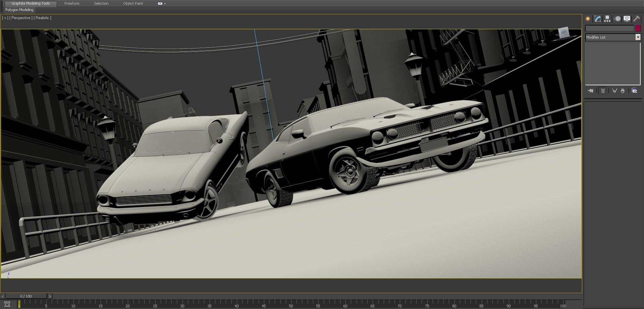Click the object name input field
Viewport: 644px width, 309px height.
(609, 29)
